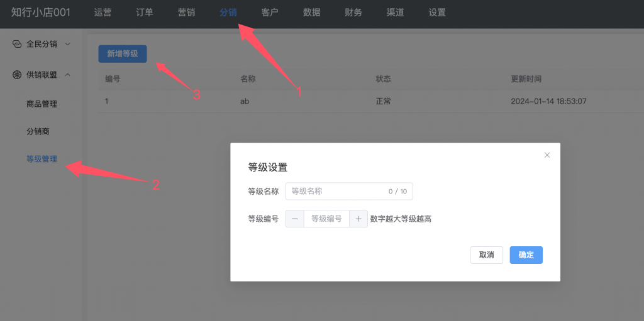Focus the 等级名称 input field
644x321 pixels.
[336, 191]
